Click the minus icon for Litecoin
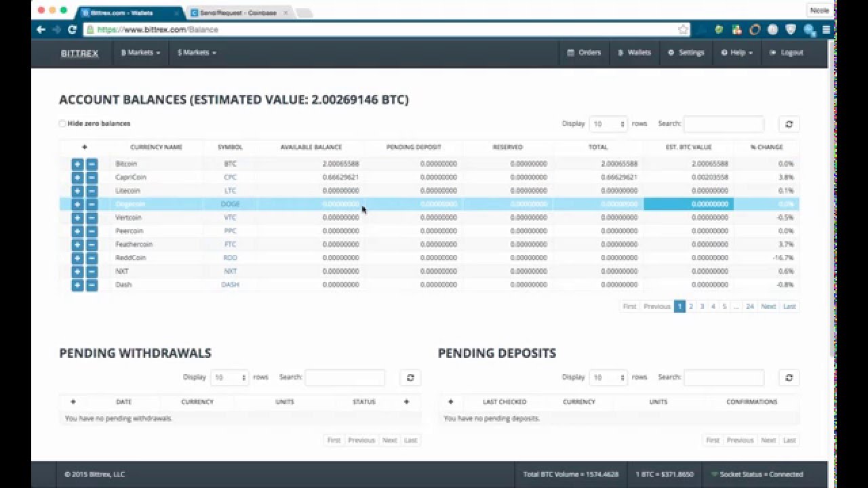Viewport: 868px width, 488px height. click(x=92, y=191)
